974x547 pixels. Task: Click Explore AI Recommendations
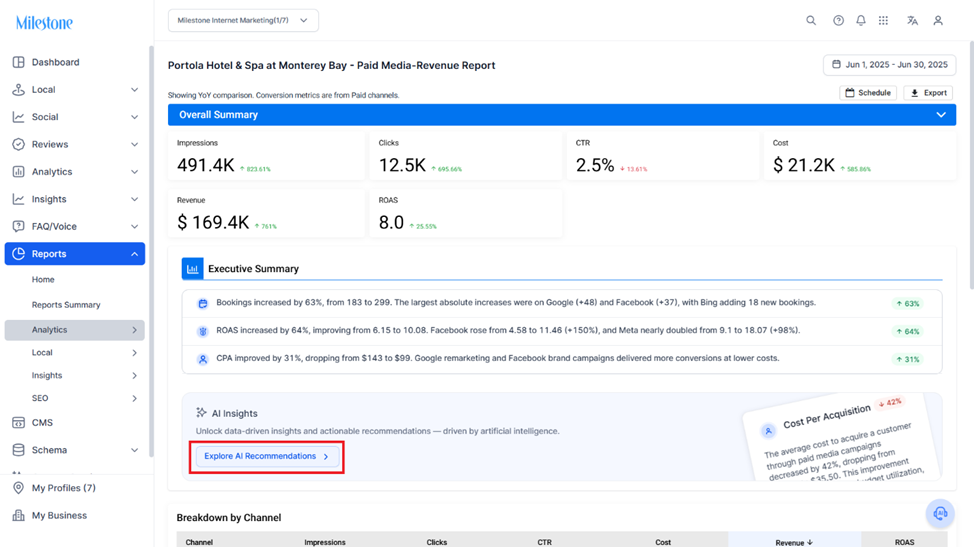click(266, 456)
